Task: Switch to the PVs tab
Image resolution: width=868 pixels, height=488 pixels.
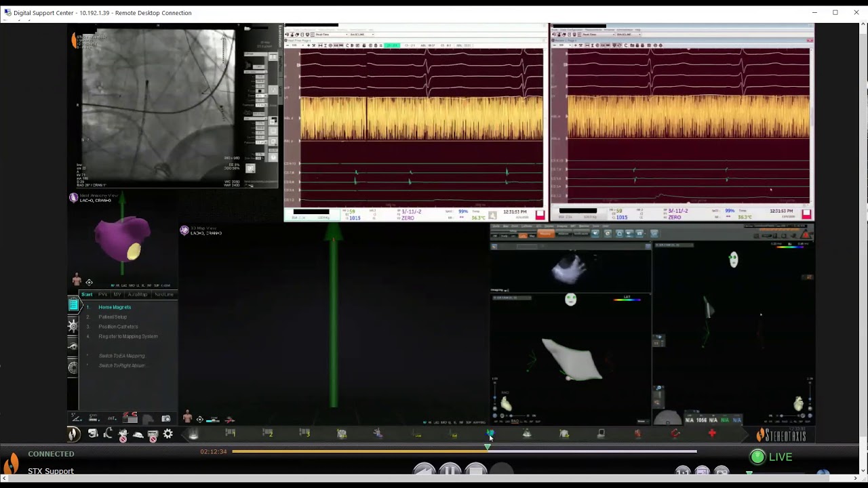Action: click(102, 295)
